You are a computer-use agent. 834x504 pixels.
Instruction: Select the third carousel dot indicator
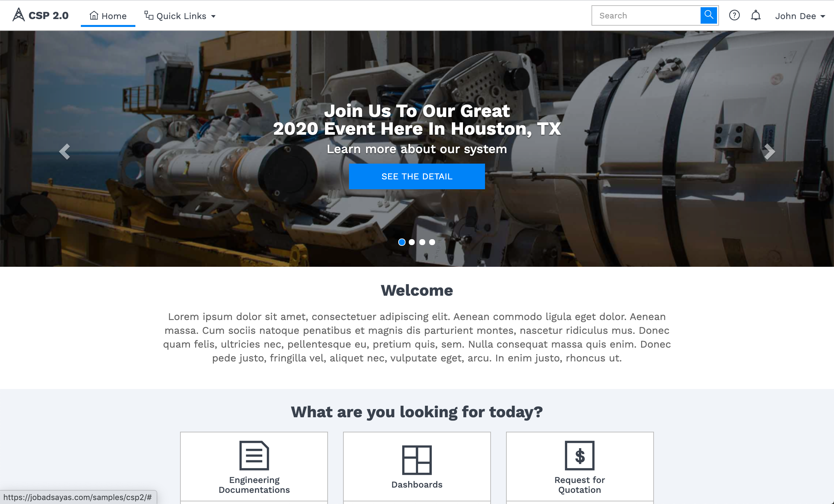(x=424, y=242)
